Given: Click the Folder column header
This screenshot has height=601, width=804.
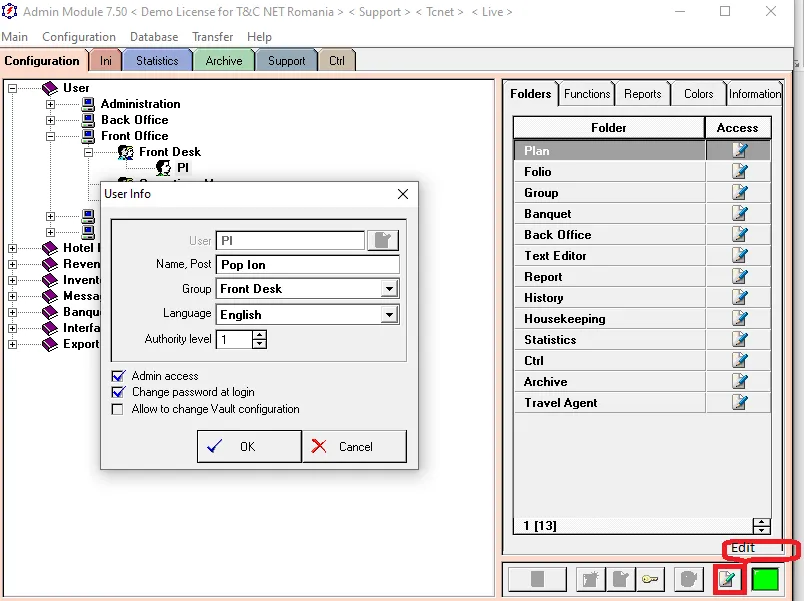Looking at the screenshot, I should pos(609,128).
